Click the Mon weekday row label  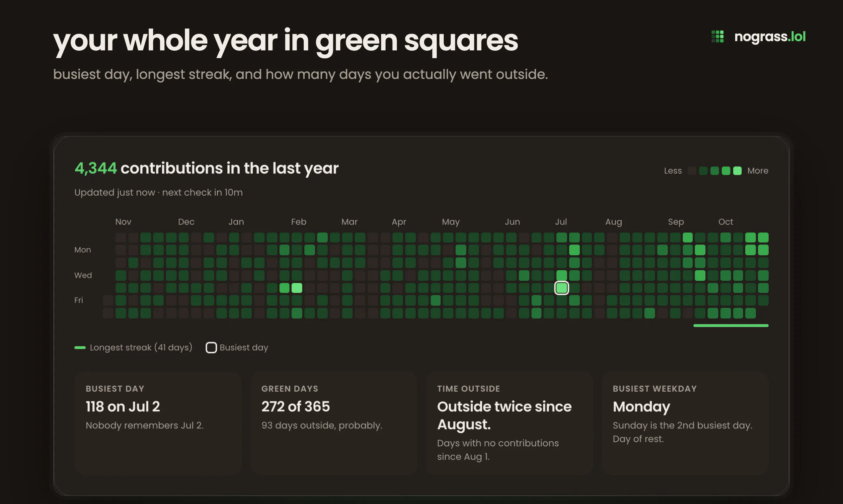click(x=83, y=250)
